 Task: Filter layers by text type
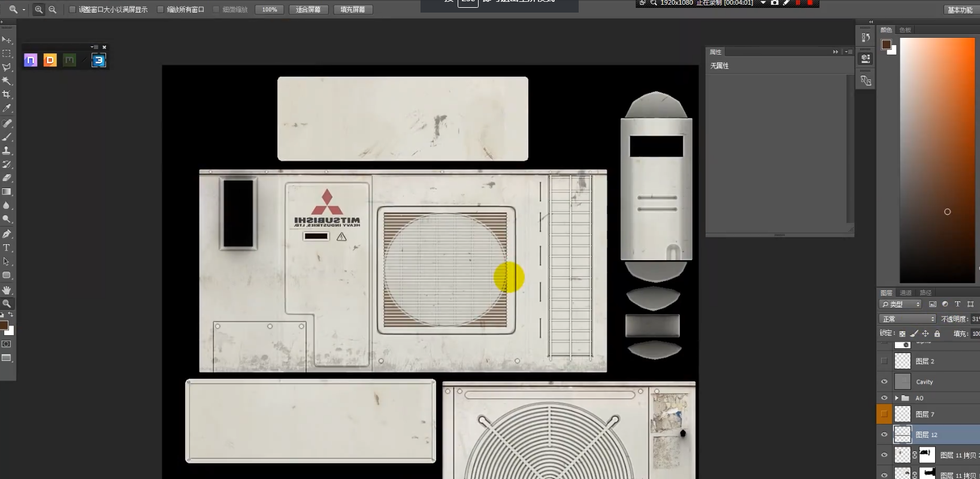(957, 304)
